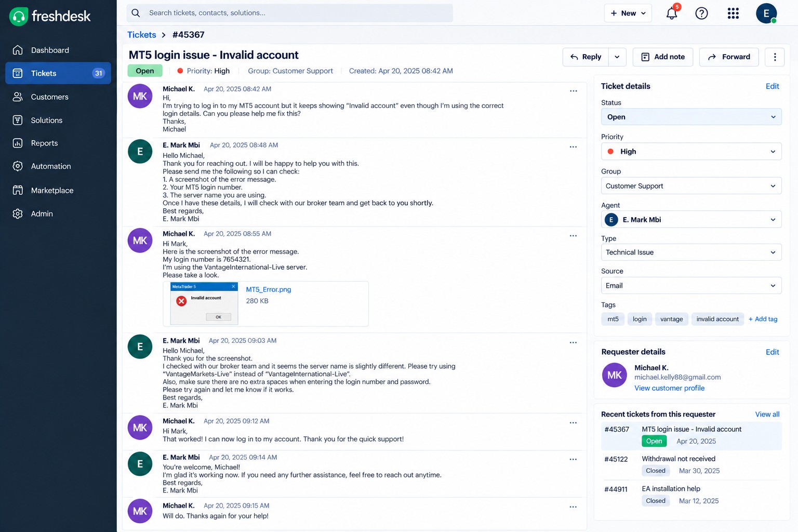Open the New dropdown button
798x532 pixels.
(x=628, y=13)
